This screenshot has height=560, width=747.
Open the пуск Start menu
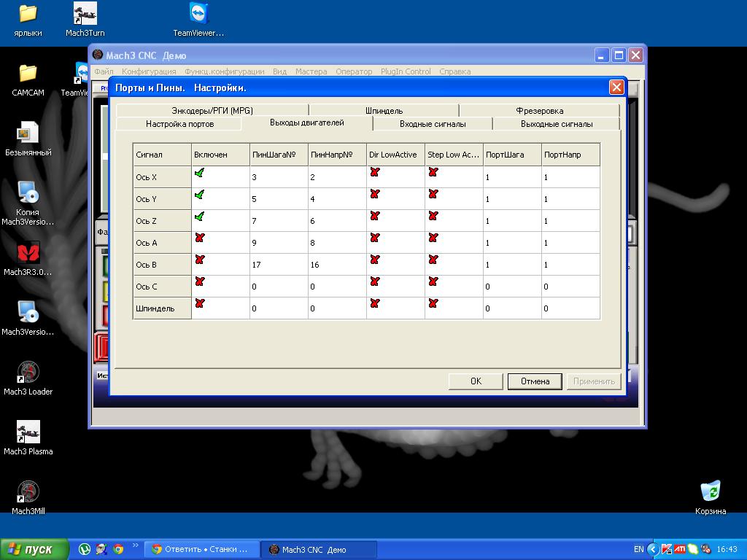click(x=34, y=549)
